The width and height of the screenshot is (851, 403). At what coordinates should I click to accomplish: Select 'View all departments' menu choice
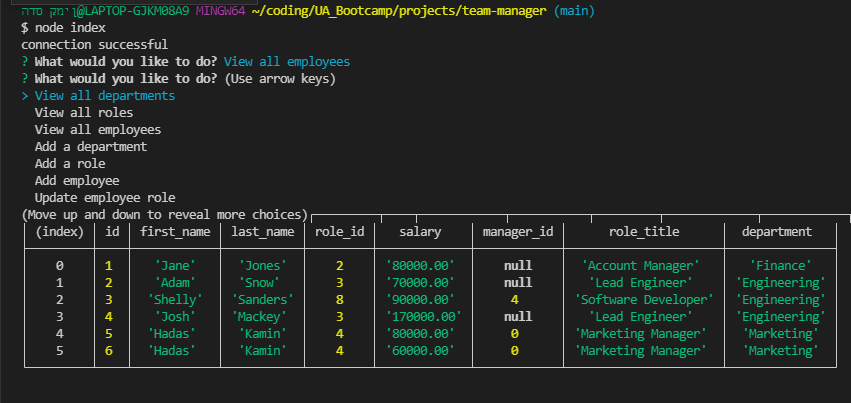click(105, 96)
